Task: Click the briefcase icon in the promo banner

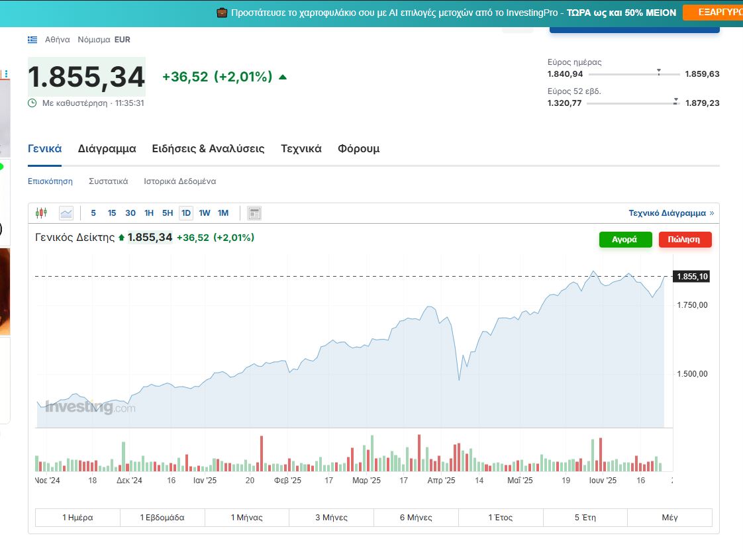Action: coord(222,13)
